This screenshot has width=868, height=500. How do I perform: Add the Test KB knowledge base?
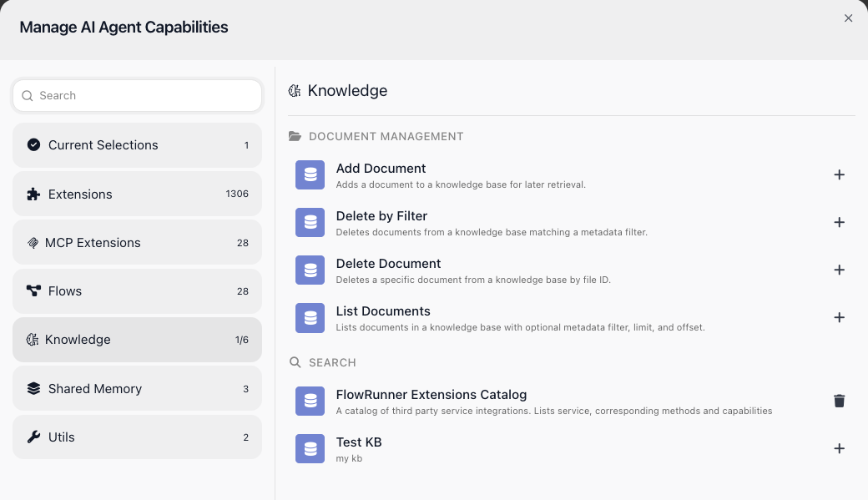pos(840,448)
